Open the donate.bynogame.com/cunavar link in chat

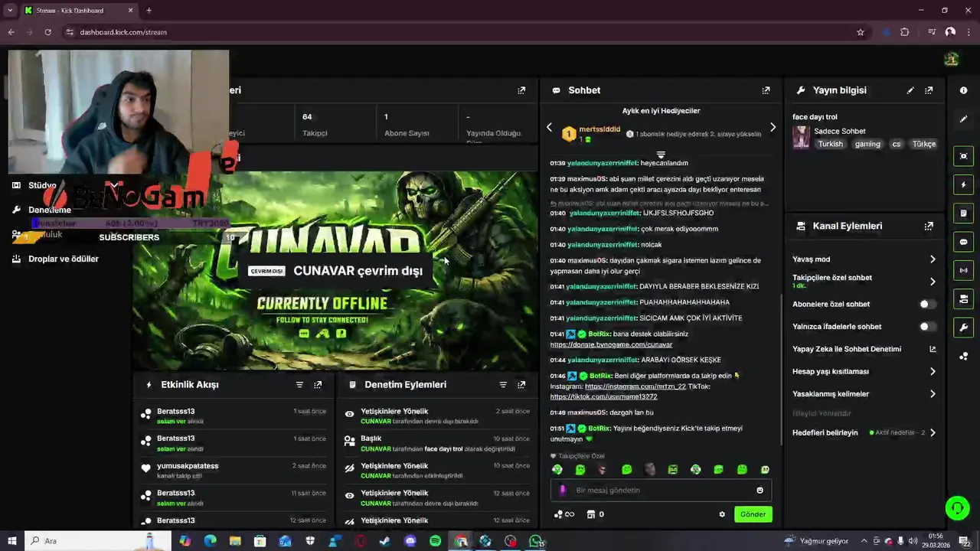pos(611,345)
